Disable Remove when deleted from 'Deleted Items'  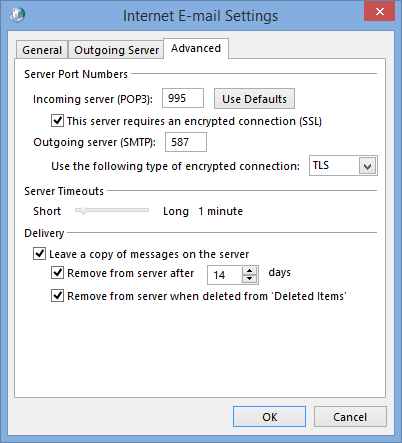point(57,296)
